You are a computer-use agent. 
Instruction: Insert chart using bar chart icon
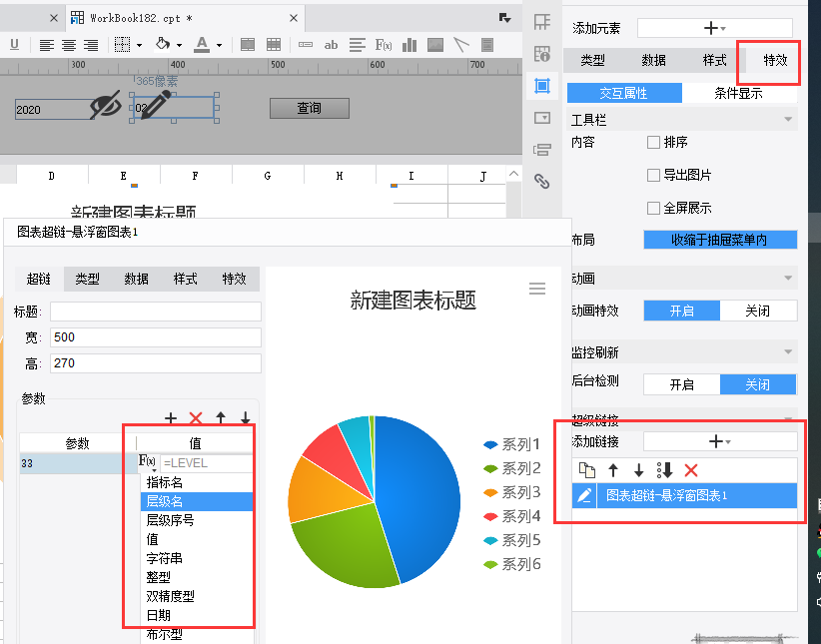click(410, 45)
